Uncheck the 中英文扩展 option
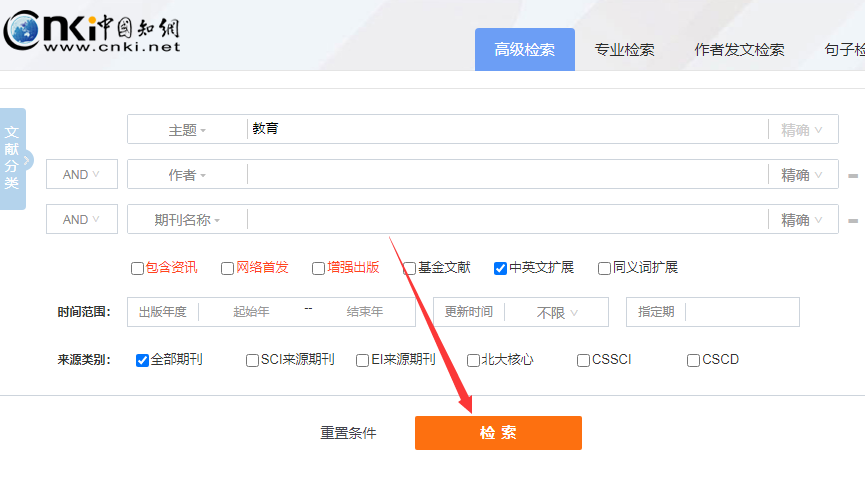This screenshot has height=477, width=865. coord(500,268)
